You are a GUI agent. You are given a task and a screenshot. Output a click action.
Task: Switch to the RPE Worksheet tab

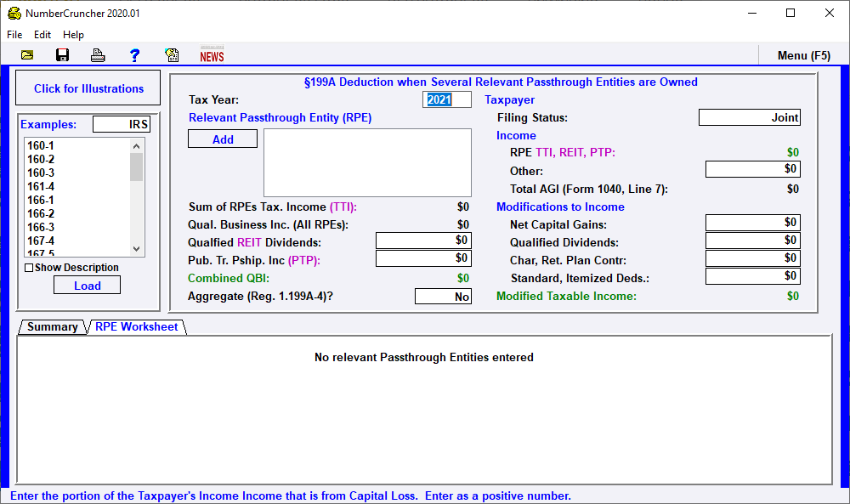pos(137,326)
